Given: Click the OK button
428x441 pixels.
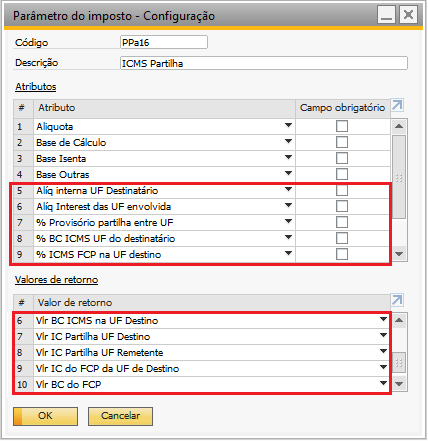Looking at the screenshot, I should click(x=45, y=416).
